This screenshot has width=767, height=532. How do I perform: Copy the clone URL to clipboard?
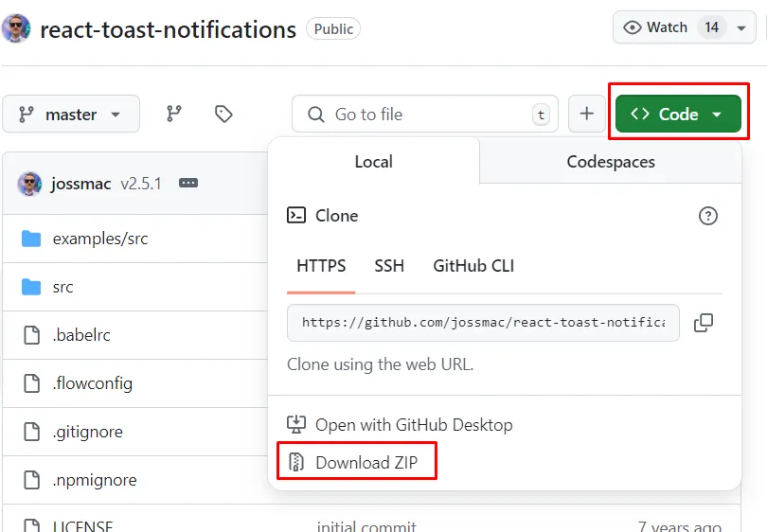pos(704,323)
